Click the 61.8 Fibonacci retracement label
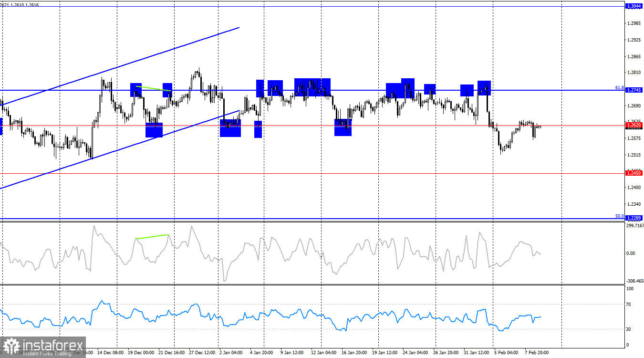 pyautogui.click(x=620, y=88)
